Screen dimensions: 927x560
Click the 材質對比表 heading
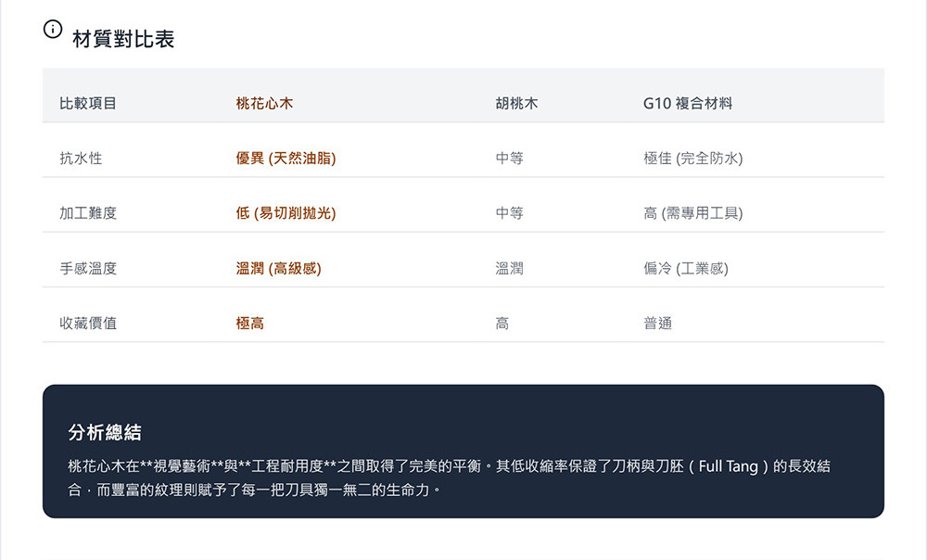123,39
